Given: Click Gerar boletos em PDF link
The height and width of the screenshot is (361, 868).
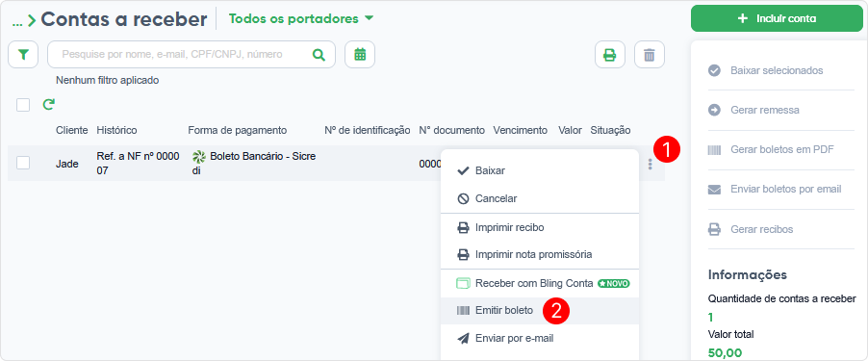Looking at the screenshot, I should pyautogui.click(x=781, y=149).
